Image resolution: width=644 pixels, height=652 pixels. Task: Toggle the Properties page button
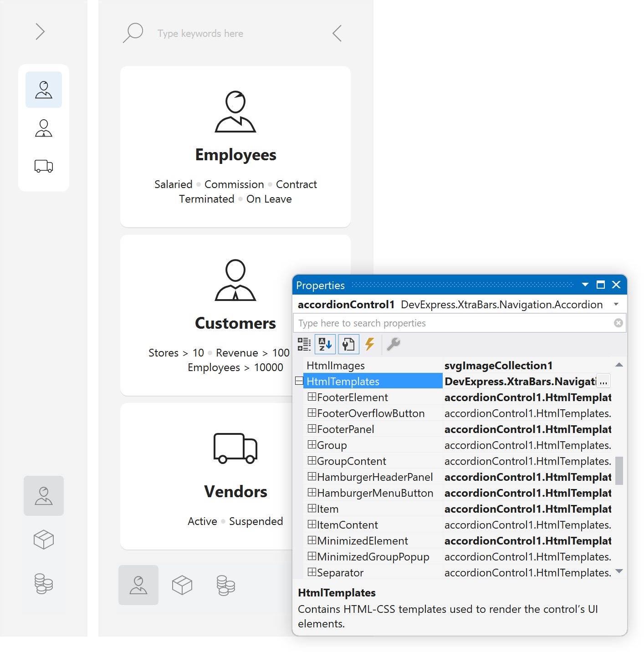(348, 344)
